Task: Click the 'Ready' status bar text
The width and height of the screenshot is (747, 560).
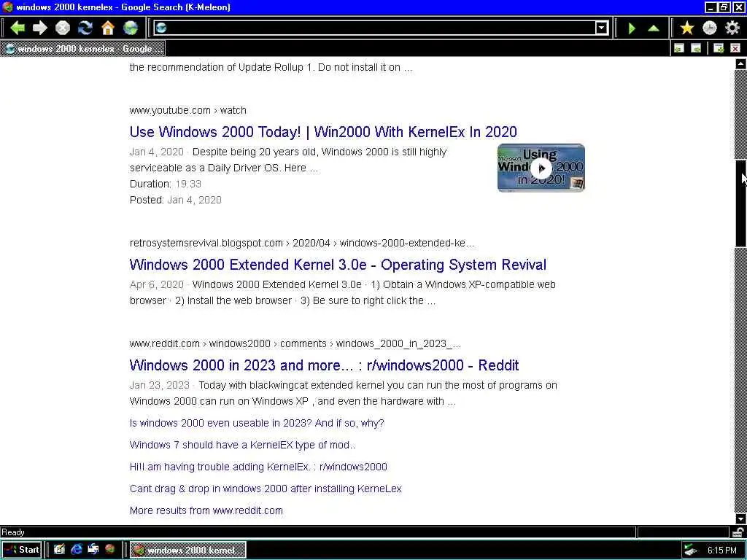Action: pyautogui.click(x=13, y=532)
